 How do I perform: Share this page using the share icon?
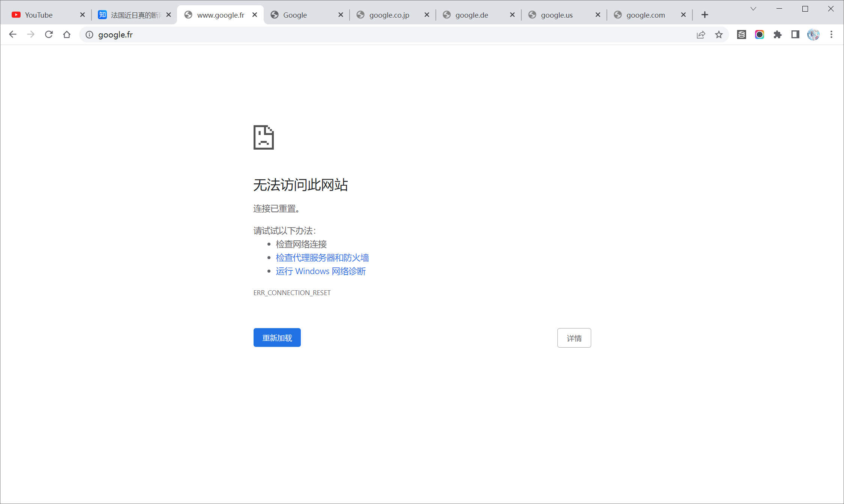[x=701, y=35]
